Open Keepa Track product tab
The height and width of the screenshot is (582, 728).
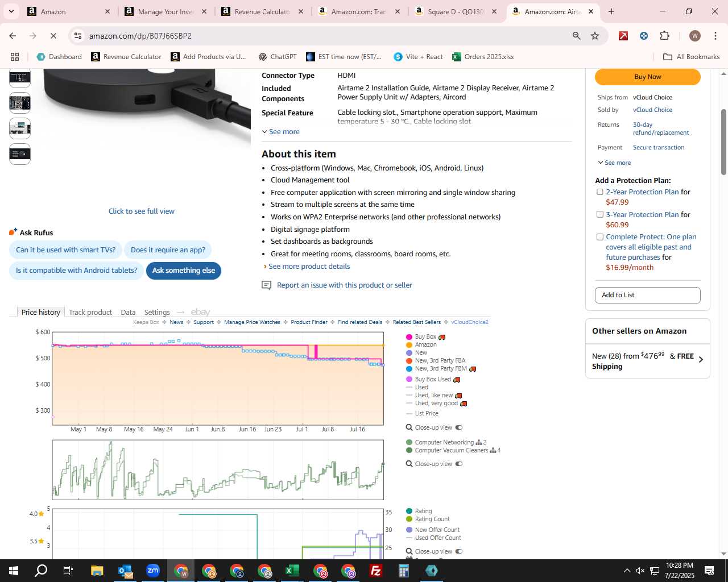[x=90, y=312]
